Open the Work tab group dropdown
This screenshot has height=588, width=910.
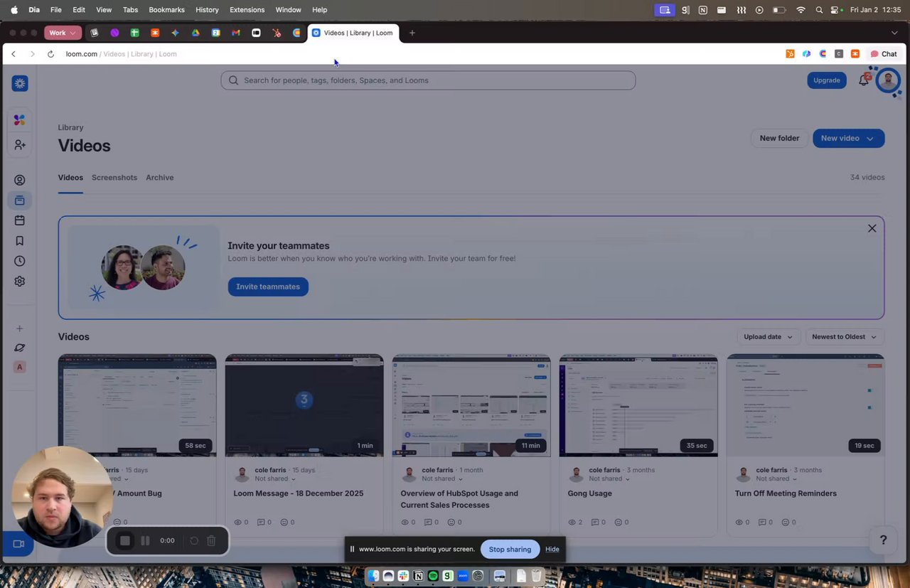point(62,33)
